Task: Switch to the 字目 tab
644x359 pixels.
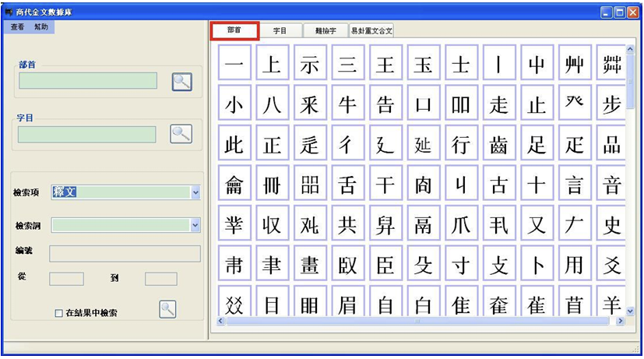Action: click(280, 31)
